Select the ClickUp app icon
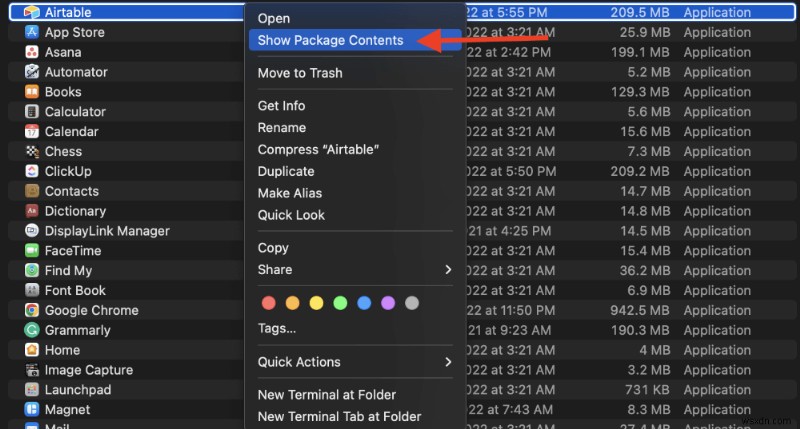Image resolution: width=800 pixels, height=429 pixels. (x=32, y=171)
